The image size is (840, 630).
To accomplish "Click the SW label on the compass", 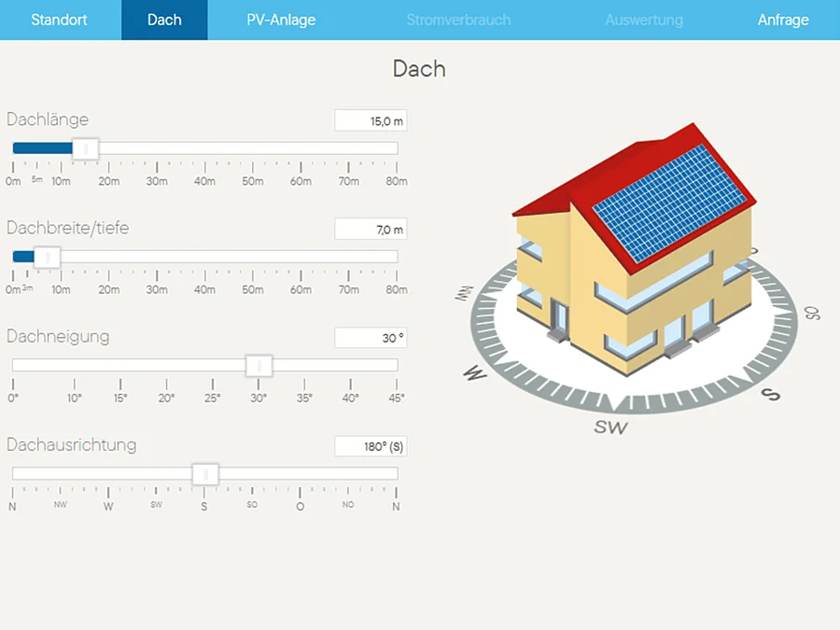I will click(x=610, y=427).
